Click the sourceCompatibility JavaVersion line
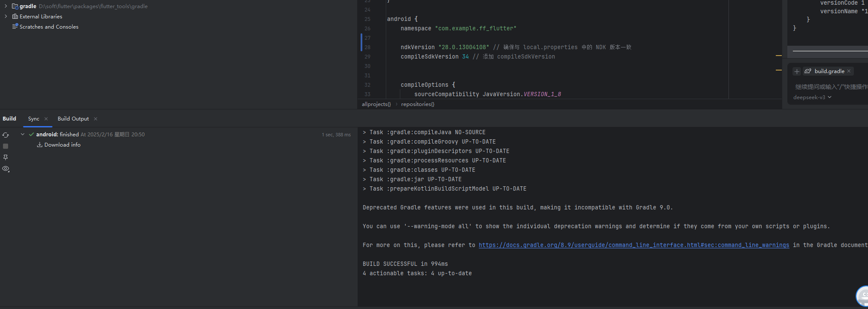868x309 pixels. point(487,94)
